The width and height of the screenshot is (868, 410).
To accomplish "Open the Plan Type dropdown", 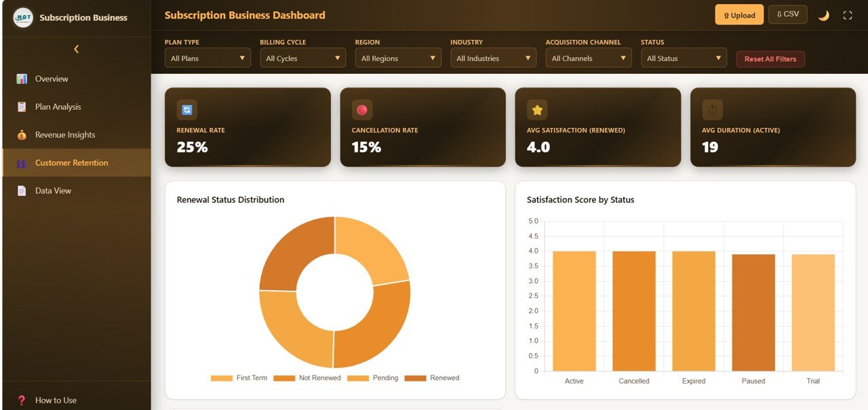I will [x=208, y=58].
